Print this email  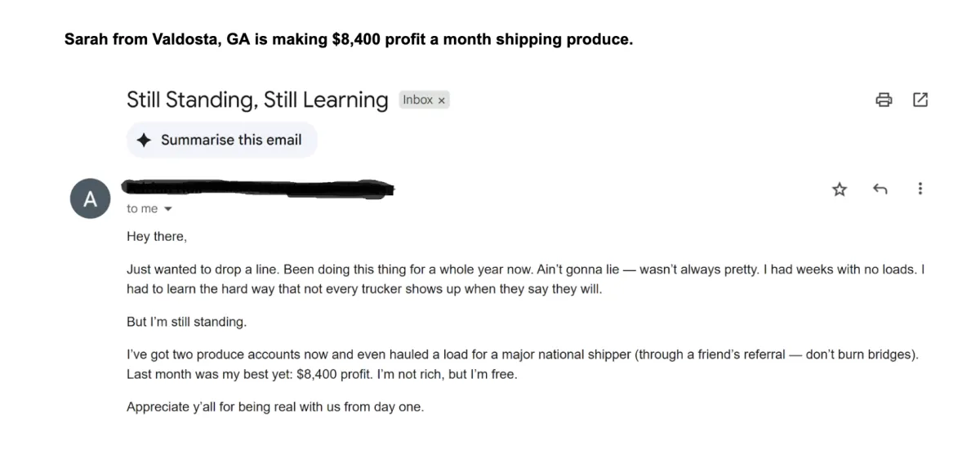(884, 100)
